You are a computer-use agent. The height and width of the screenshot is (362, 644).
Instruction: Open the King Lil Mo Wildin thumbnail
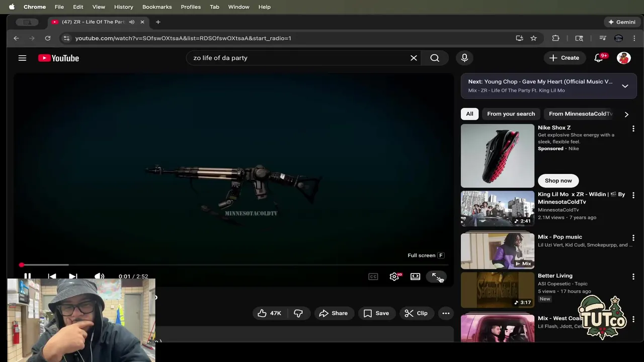tap(498, 209)
